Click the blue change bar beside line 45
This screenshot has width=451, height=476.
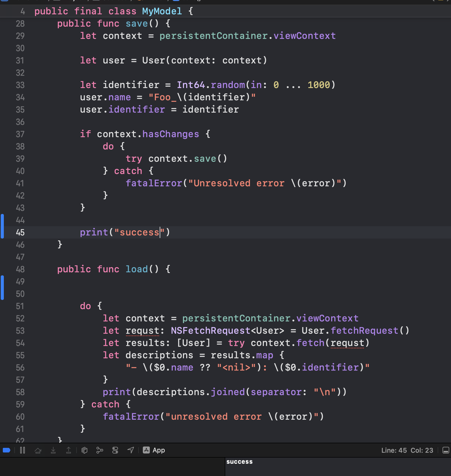click(x=2, y=226)
